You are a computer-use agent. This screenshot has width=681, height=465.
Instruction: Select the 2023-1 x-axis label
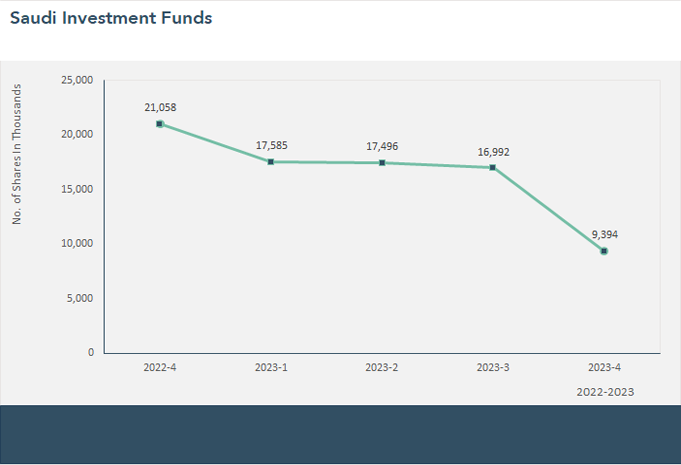[271, 368]
